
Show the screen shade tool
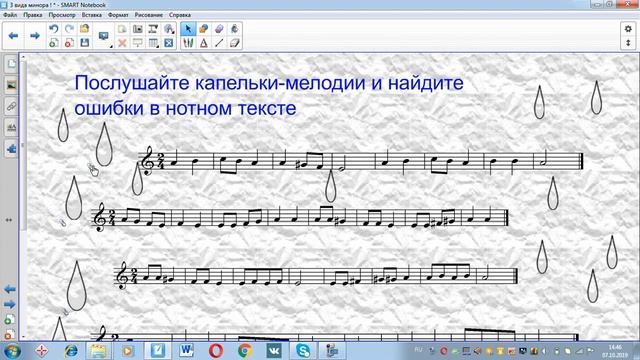(x=138, y=43)
